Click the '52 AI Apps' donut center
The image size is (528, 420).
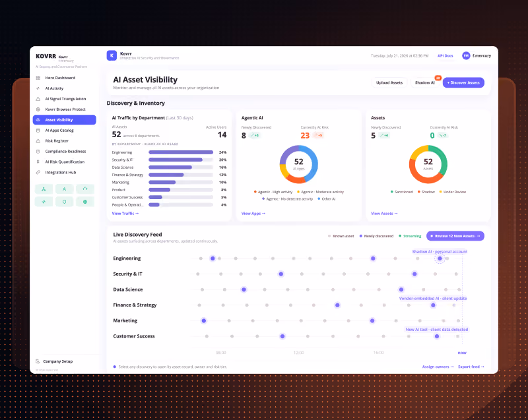(299, 164)
